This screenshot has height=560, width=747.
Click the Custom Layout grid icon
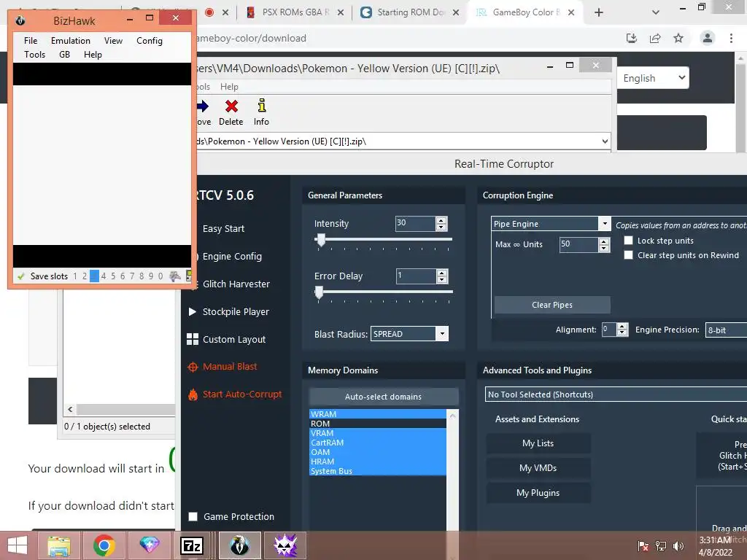[193, 340]
